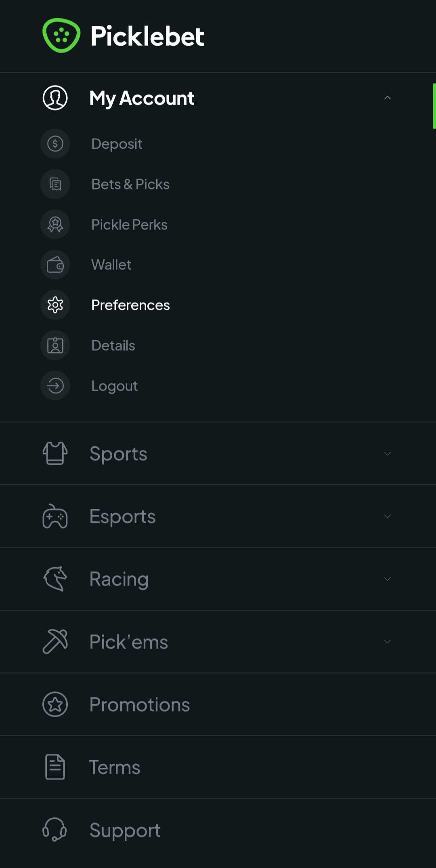
Task: Click the Pickle Perks badge icon
Action: [55, 225]
